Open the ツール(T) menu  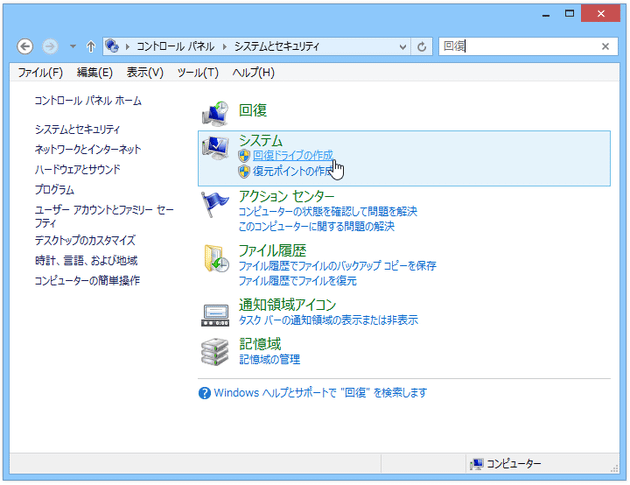click(x=198, y=73)
